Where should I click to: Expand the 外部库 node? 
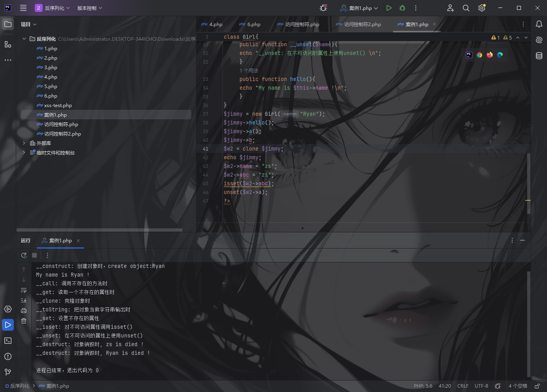(x=24, y=143)
